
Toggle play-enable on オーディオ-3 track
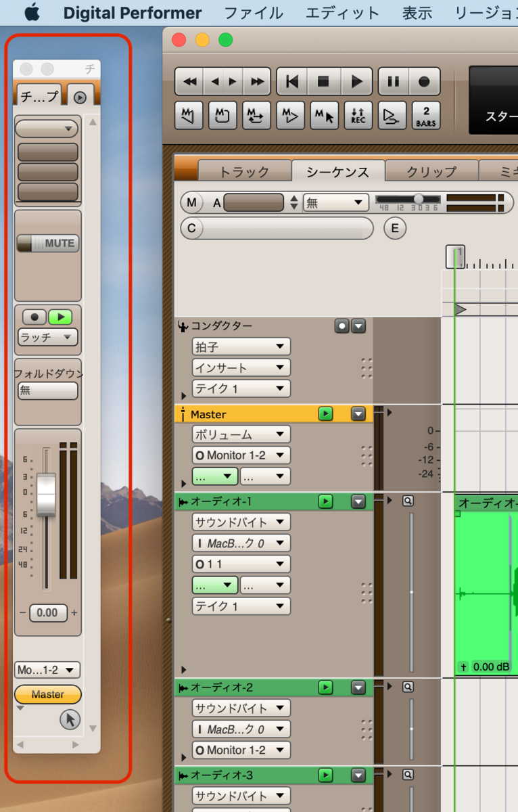(x=326, y=775)
